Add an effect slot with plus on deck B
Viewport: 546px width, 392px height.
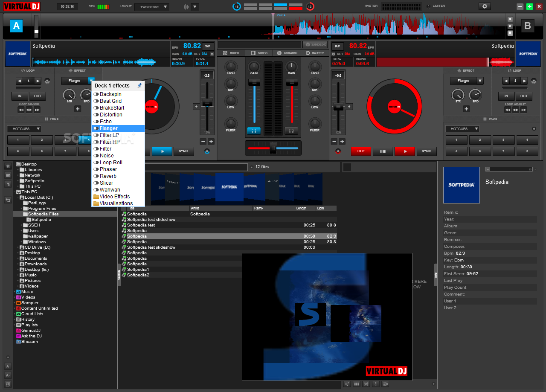pyautogui.click(x=466, y=109)
